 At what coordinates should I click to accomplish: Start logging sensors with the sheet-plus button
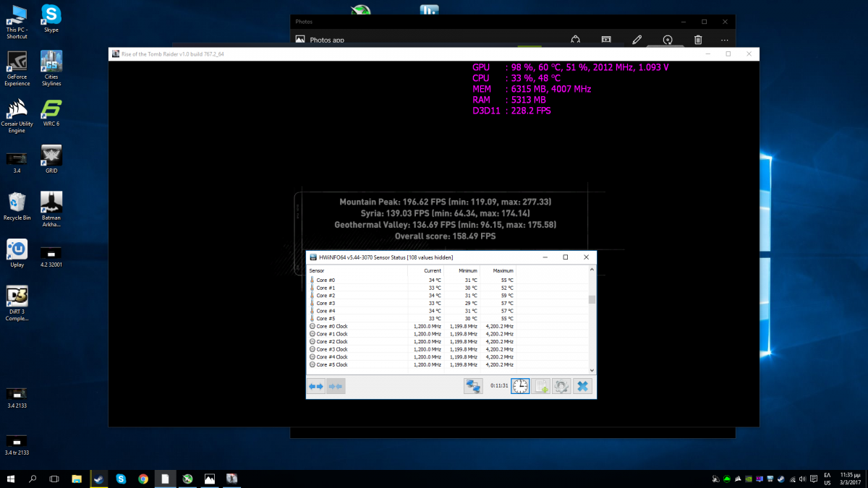[x=540, y=386]
